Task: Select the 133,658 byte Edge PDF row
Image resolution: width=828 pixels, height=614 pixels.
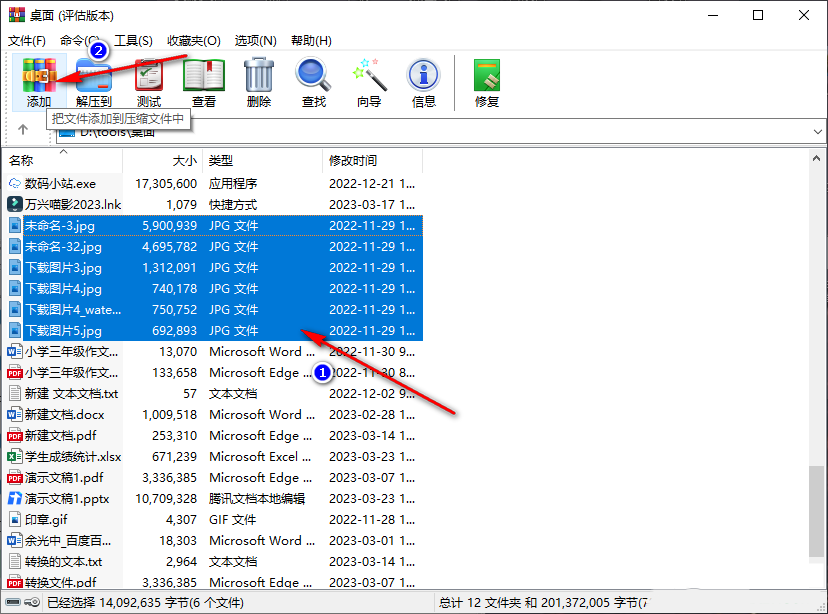Action: 214,373
